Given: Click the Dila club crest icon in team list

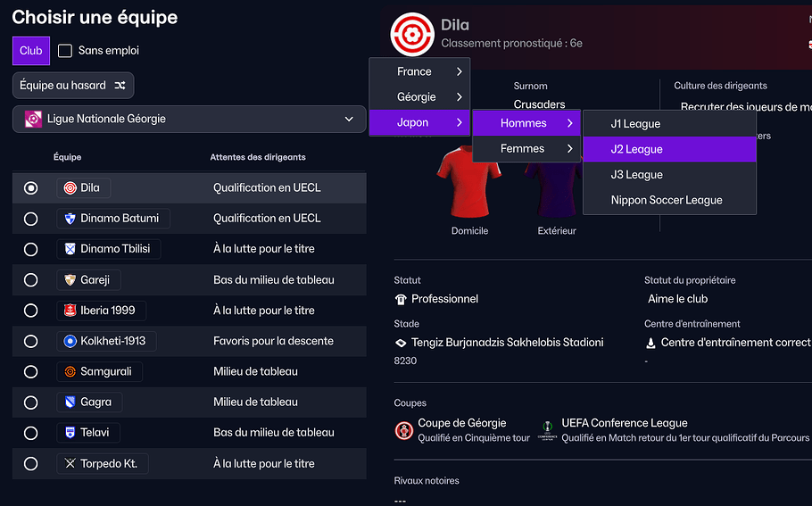Looking at the screenshot, I should click(70, 188).
